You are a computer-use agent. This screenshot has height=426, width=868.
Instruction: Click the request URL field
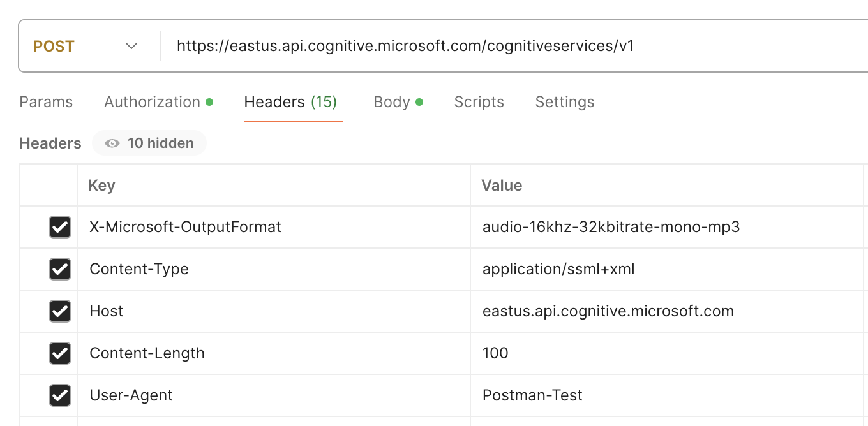pyautogui.click(x=447, y=47)
